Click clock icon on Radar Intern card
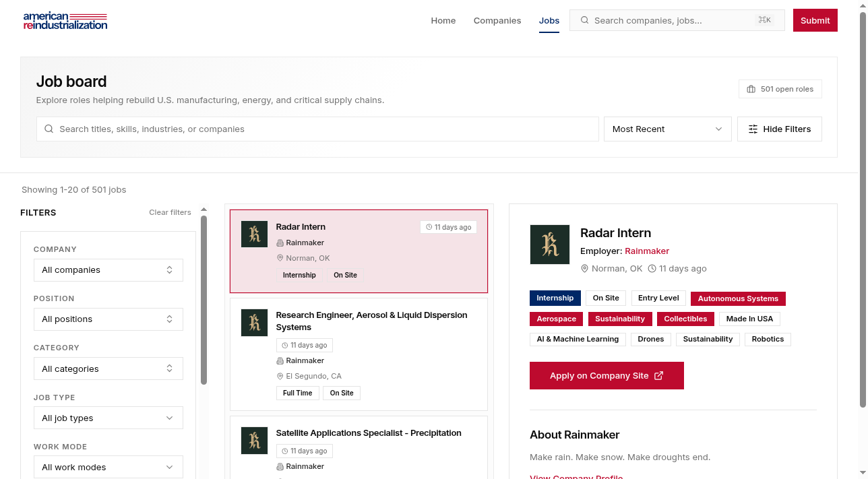 [429, 227]
